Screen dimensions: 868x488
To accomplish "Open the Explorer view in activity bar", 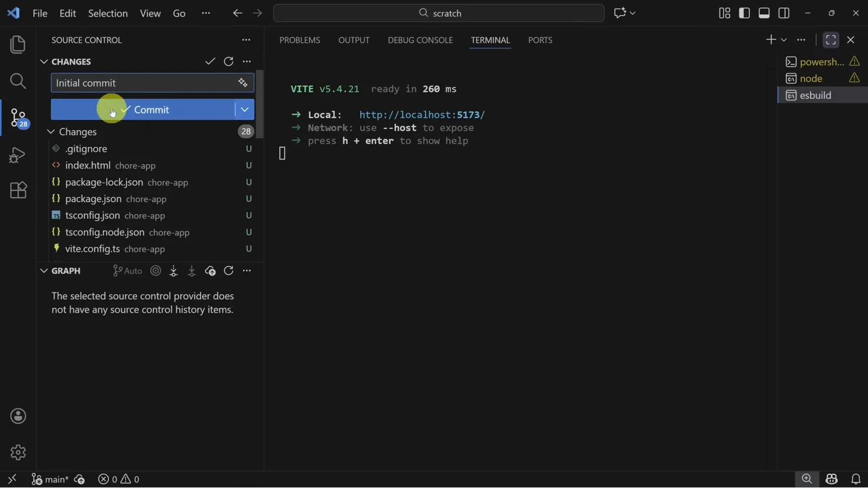I will tap(18, 44).
